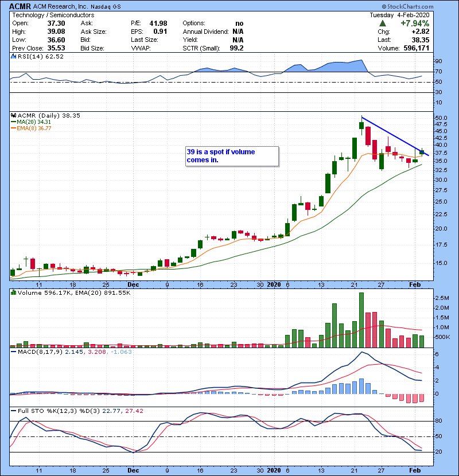Click the EMA(8) value 36.77
The image size is (459, 476).
click(44, 128)
